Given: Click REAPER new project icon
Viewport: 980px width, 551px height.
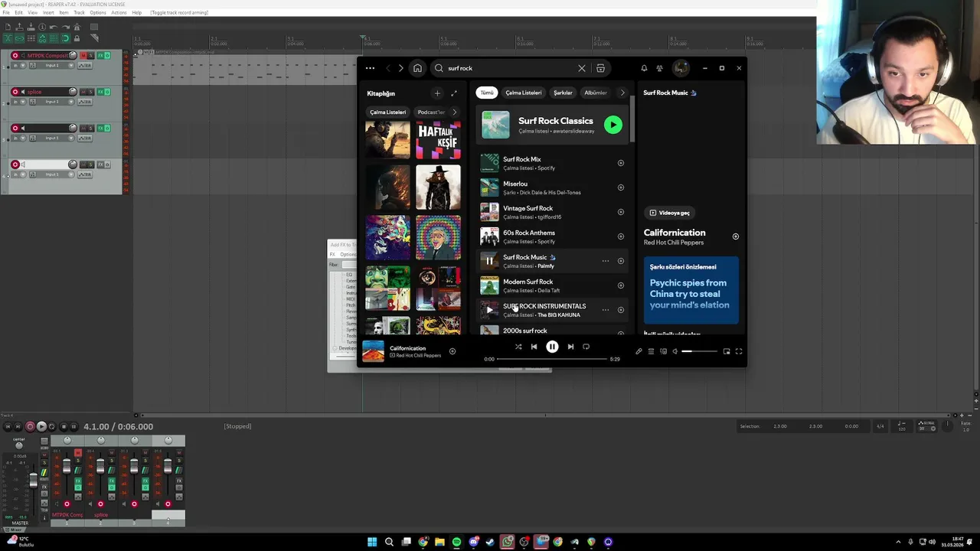Looking at the screenshot, I should (x=8, y=28).
